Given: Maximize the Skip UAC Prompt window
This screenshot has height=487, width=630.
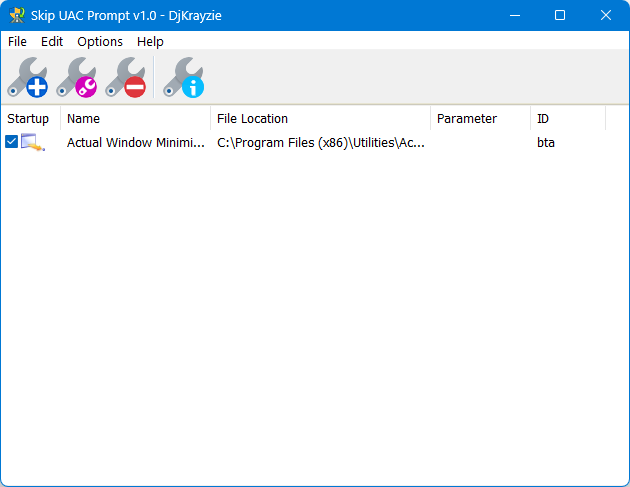Looking at the screenshot, I should coord(560,15).
